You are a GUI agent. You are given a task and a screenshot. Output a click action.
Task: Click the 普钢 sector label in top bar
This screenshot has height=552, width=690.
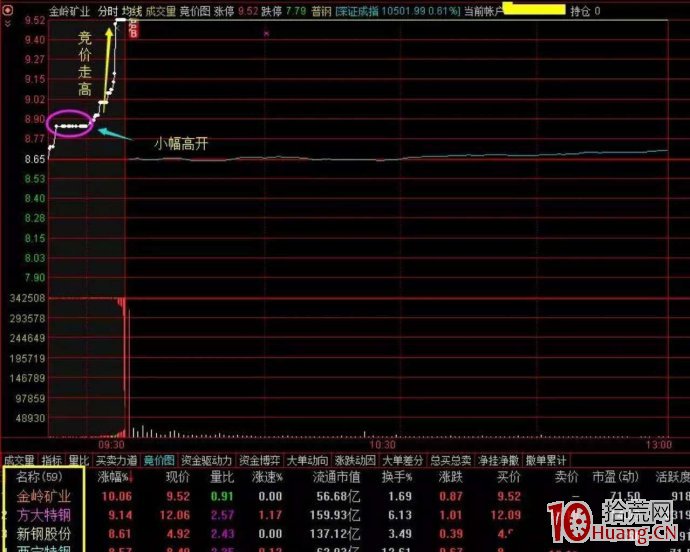[x=321, y=11]
